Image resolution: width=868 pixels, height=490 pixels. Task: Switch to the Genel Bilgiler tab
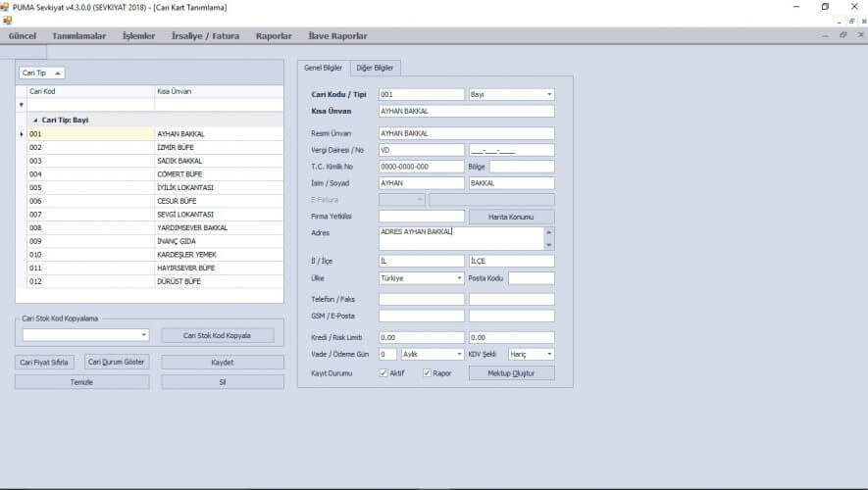click(324, 68)
